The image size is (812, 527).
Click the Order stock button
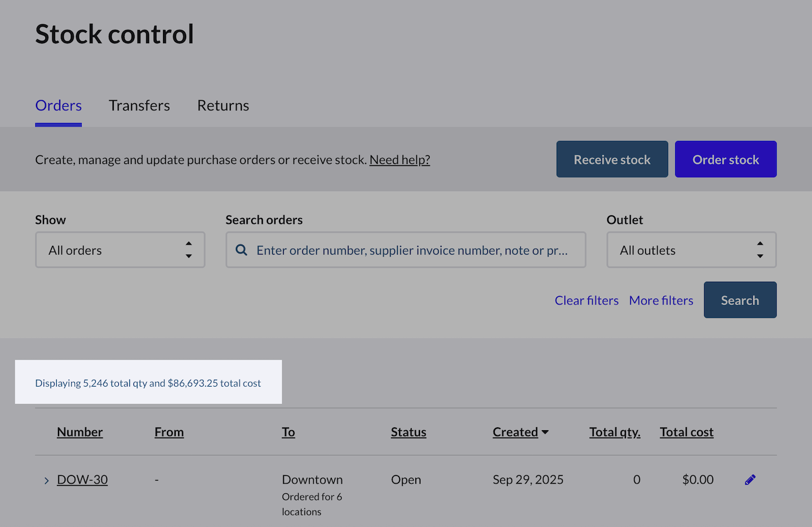tap(725, 159)
